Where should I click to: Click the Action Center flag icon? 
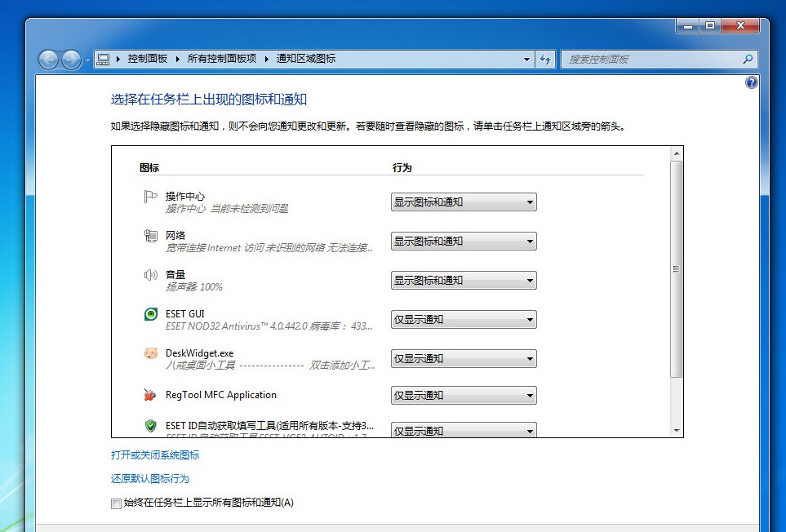(150, 197)
